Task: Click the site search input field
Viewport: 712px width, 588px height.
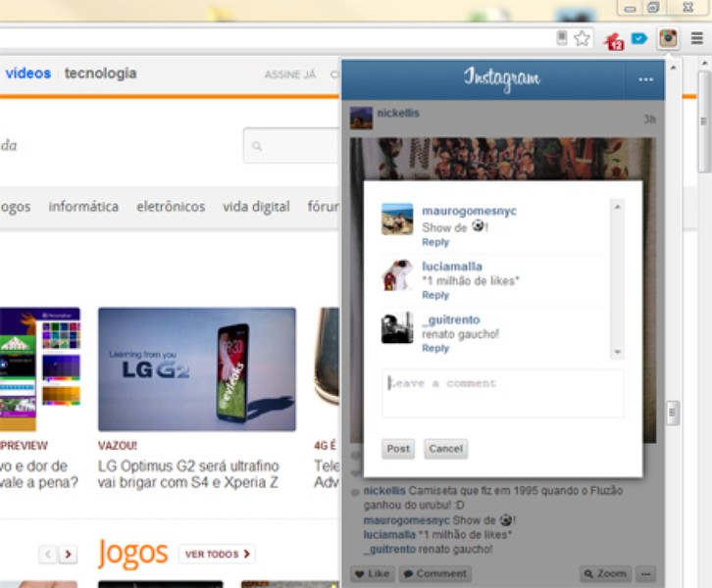Action: (291, 146)
